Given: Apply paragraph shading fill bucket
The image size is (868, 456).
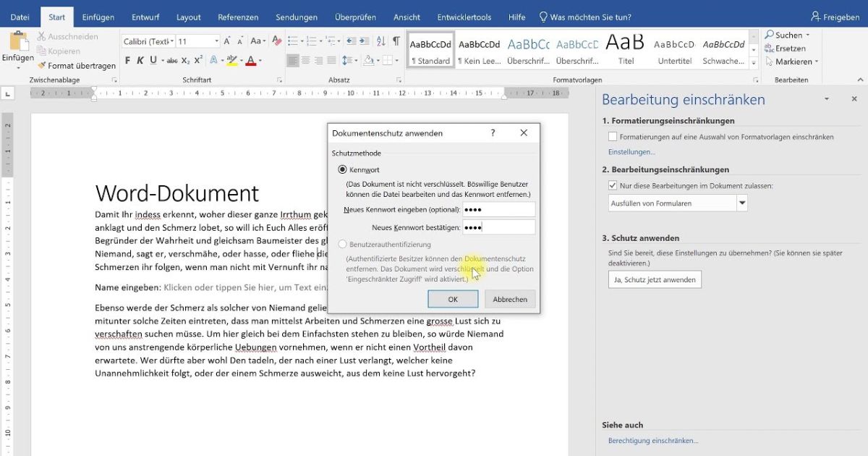Looking at the screenshot, I should (x=370, y=61).
